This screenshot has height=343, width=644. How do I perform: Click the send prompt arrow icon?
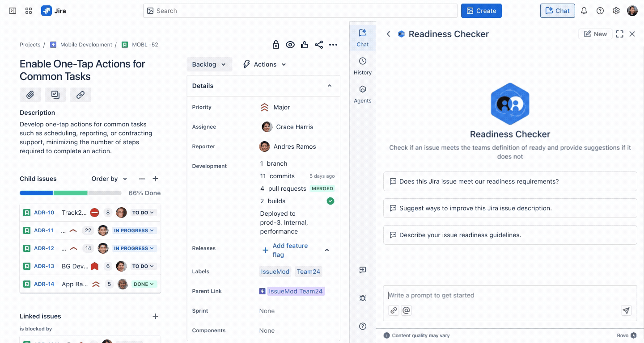point(626,310)
